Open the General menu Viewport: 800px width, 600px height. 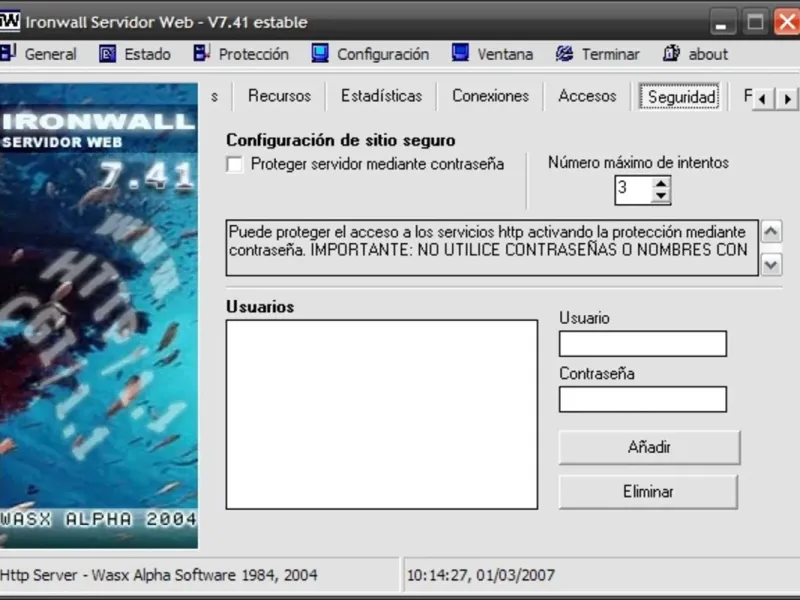51,54
